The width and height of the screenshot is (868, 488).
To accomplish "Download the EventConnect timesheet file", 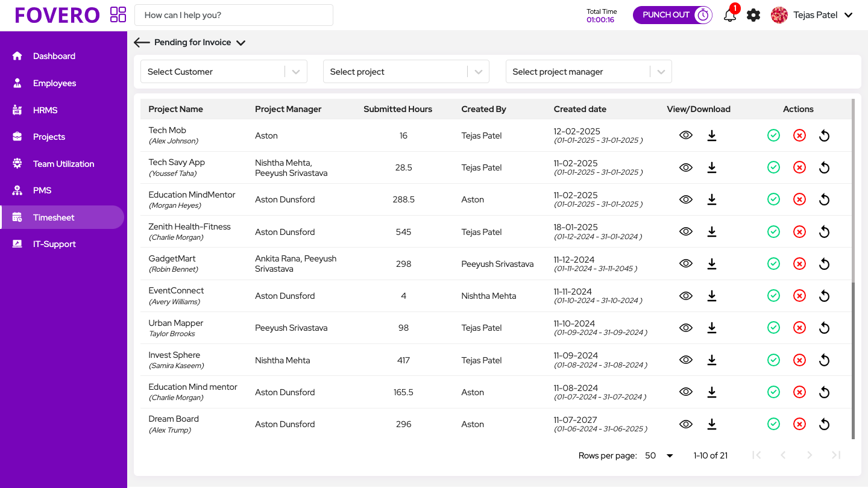I will coord(712,296).
